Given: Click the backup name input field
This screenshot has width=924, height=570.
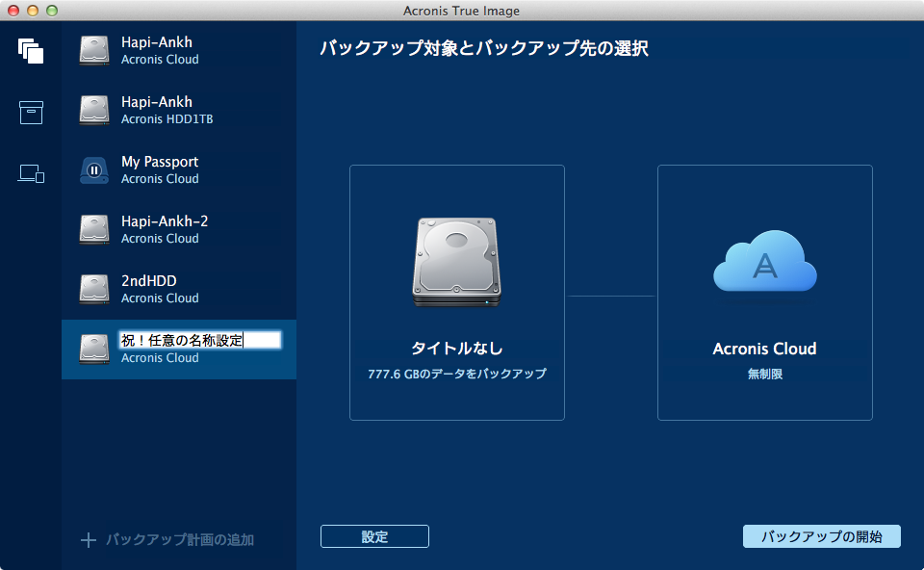Looking at the screenshot, I should [200, 340].
